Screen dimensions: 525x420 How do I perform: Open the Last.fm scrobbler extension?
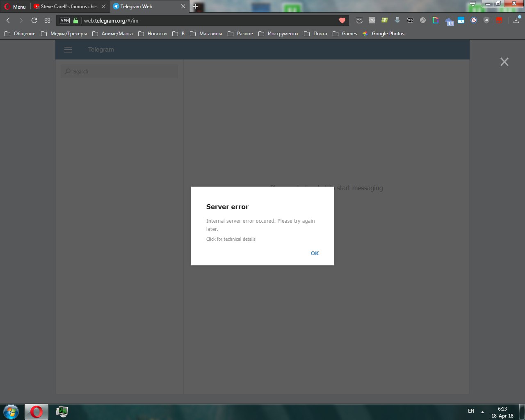coord(372,20)
